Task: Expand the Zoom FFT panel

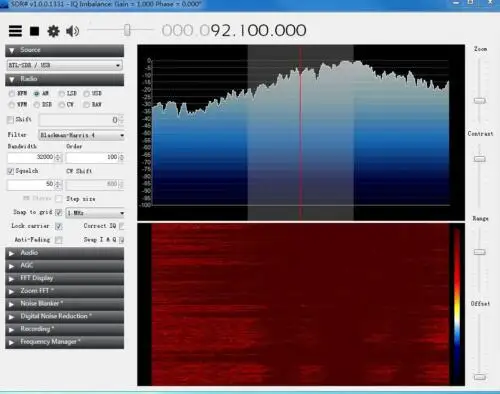Action: click(x=64, y=291)
